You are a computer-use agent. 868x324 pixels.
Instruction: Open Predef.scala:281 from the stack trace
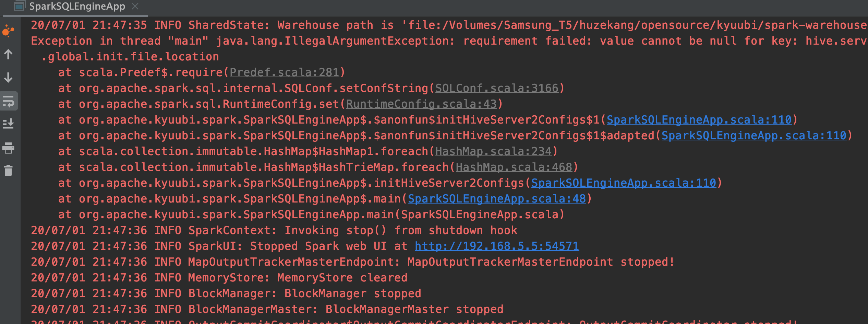click(284, 72)
